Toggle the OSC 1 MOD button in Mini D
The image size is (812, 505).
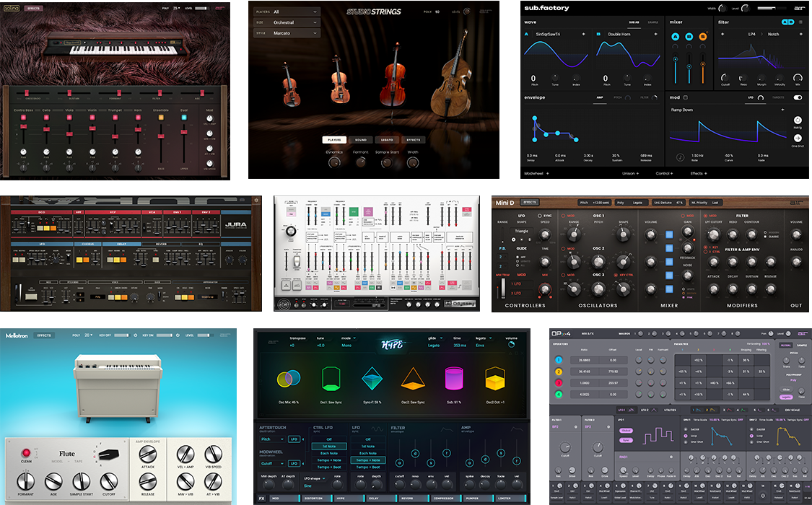click(x=564, y=215)
